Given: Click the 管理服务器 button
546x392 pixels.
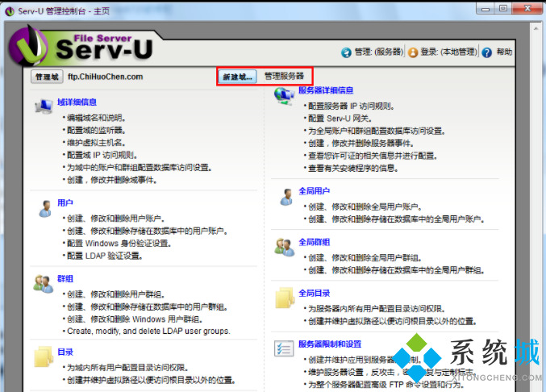Looking at the screenshot, I should tap(284, 76).
